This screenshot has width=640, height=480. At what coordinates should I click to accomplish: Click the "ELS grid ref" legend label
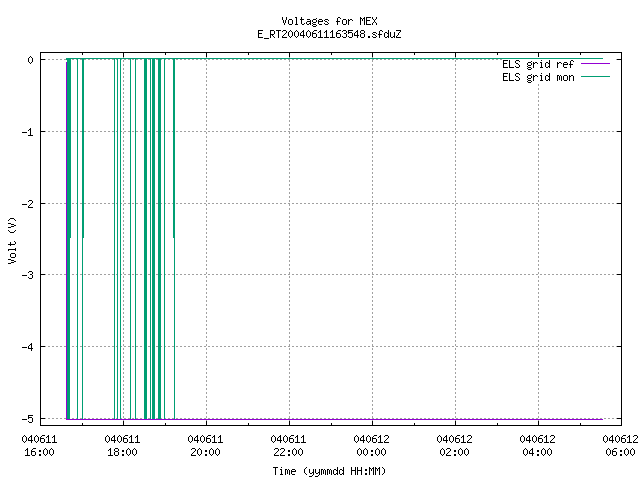tap(538, 64)
